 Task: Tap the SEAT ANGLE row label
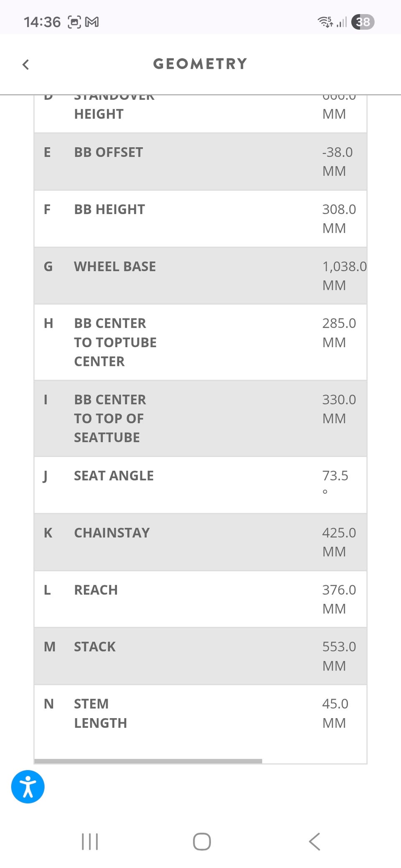click(x=114, y=476)
